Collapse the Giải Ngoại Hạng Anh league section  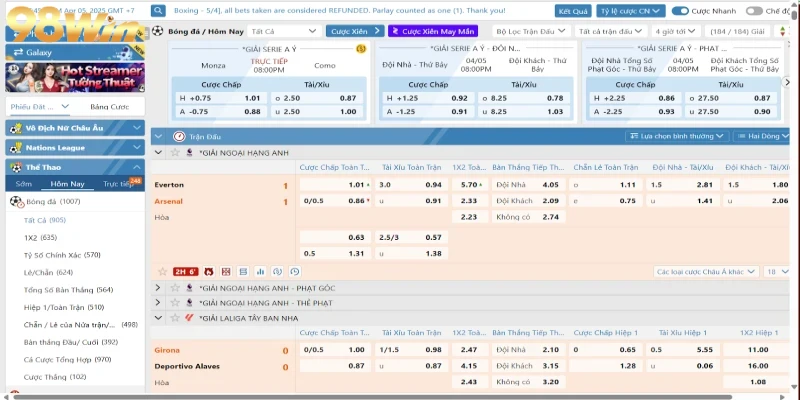[158, 153]
